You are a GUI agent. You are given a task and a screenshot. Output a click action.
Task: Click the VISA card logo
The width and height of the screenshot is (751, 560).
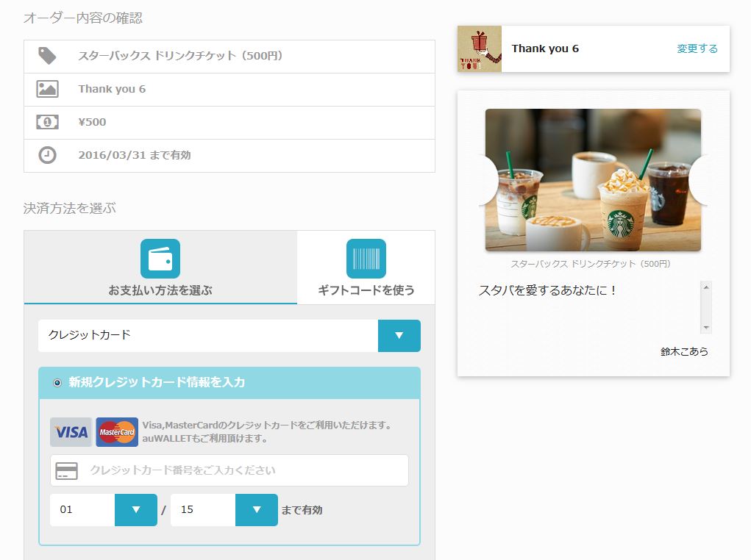[x=71, y=432]
